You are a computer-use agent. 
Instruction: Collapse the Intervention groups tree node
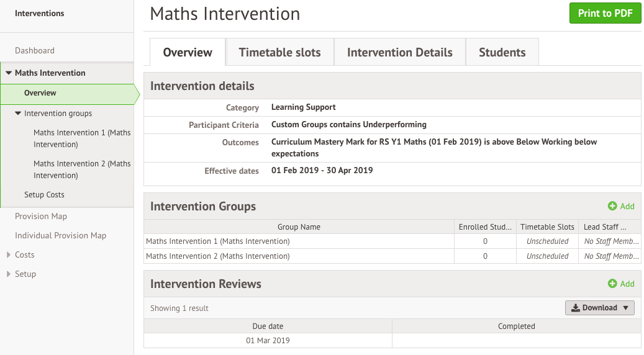[17, 114]
